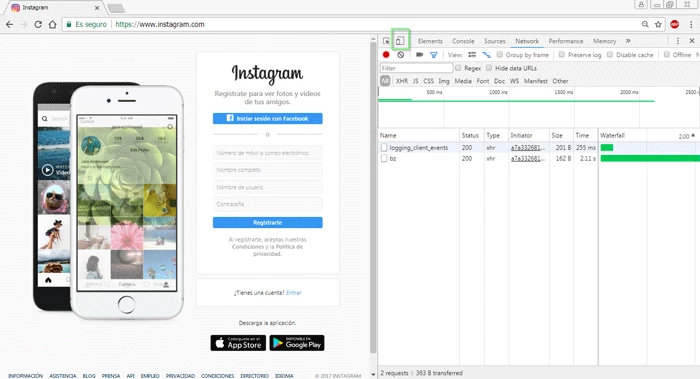700x379 pixels.
Task: Open the Sources tab
Action: point(495,41)
